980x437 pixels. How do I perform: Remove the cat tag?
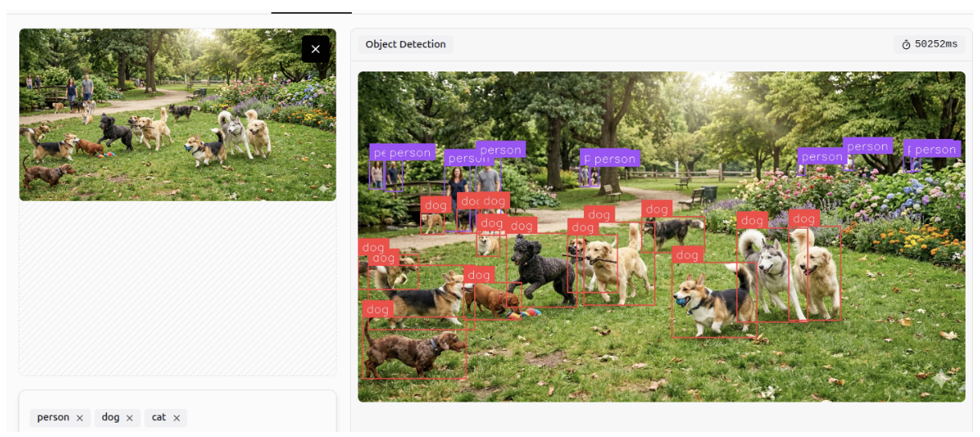[177, 418]
